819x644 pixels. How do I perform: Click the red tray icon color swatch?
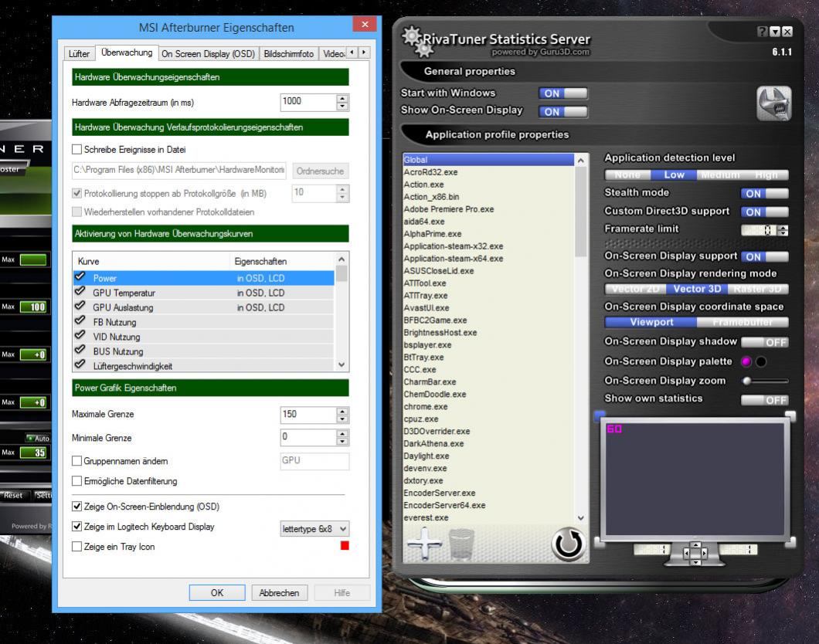344,545
